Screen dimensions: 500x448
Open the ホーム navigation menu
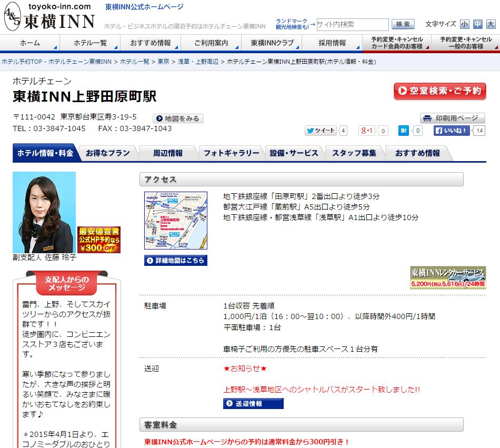(x=30, y=43)
